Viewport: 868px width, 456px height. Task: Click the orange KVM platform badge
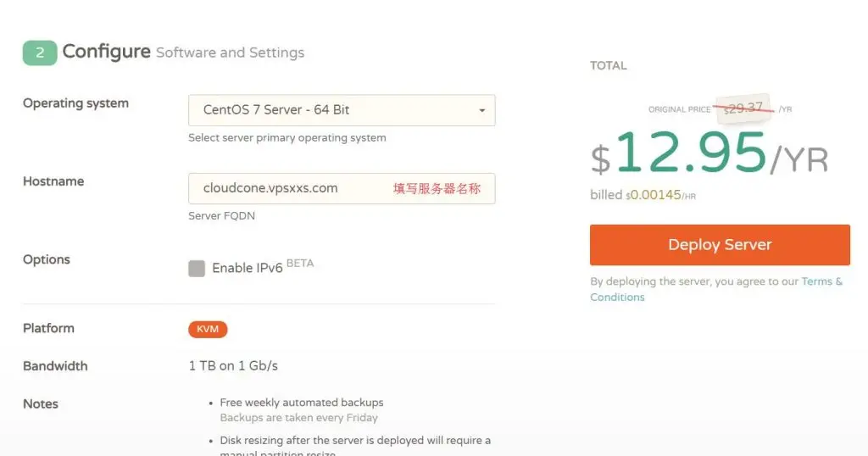[x=208, y=329]
